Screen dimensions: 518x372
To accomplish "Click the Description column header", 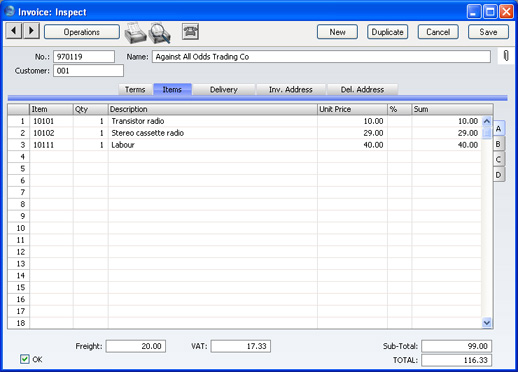I will [x=213, y=109].
